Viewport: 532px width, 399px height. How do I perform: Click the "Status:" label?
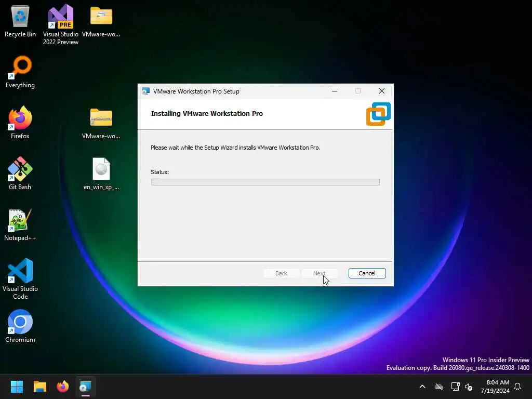(x=159, y=172)
